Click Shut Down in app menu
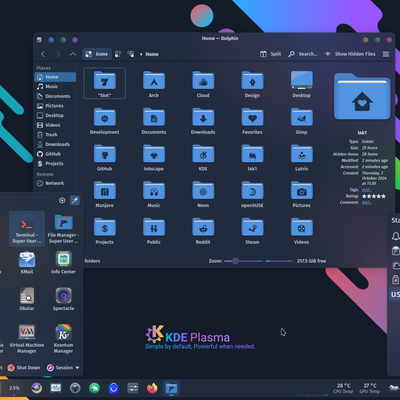 coord(24,368)
